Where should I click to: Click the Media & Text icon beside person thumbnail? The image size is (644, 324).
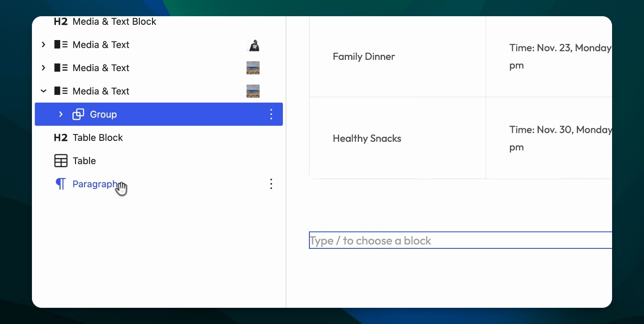61,45
